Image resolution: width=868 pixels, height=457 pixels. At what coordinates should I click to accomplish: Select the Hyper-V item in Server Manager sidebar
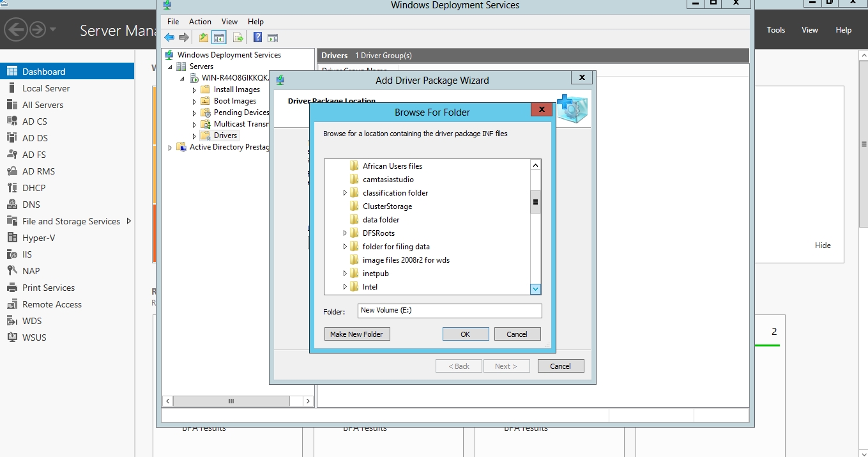tap(38, 238)
